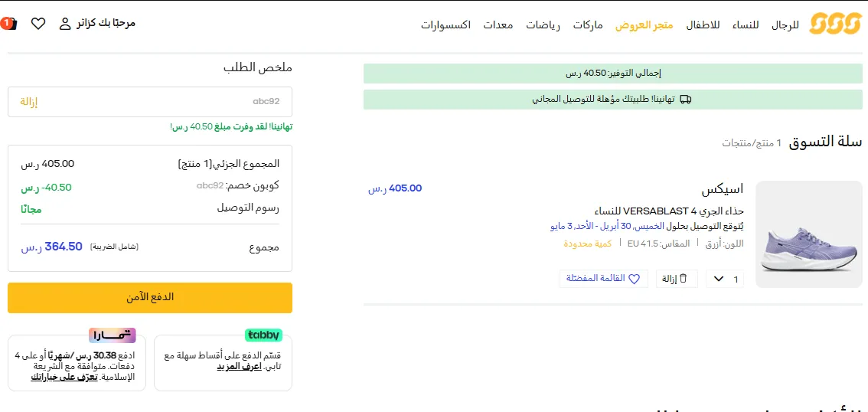Click the user account profile icon
Image resolution: width=868 pixels, height=412 pixels.
pos(65,24)
